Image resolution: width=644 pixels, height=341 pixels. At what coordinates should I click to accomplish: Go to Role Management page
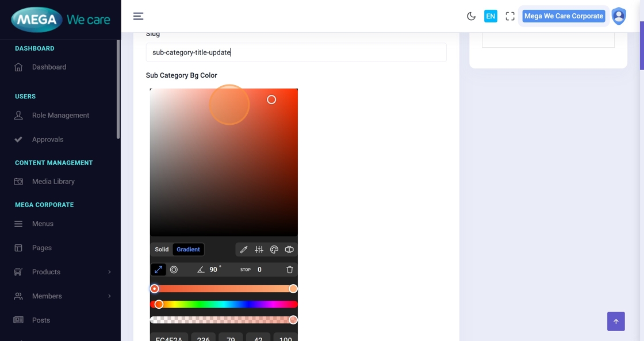(x=60, y=116)
